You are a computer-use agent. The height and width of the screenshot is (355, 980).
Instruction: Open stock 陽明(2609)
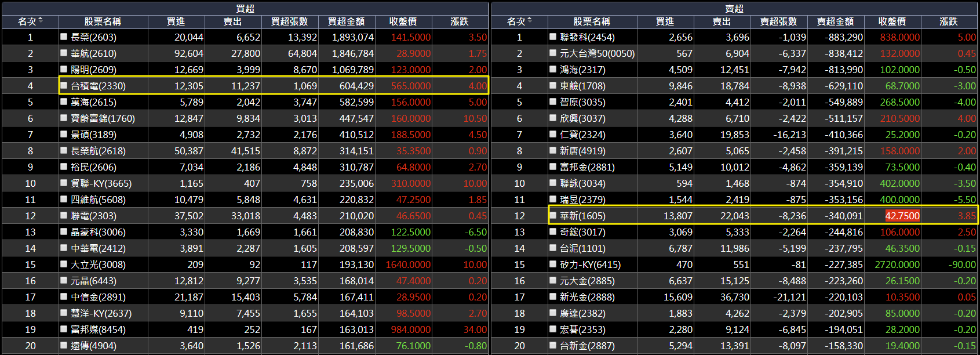click(x=93, y=70)
